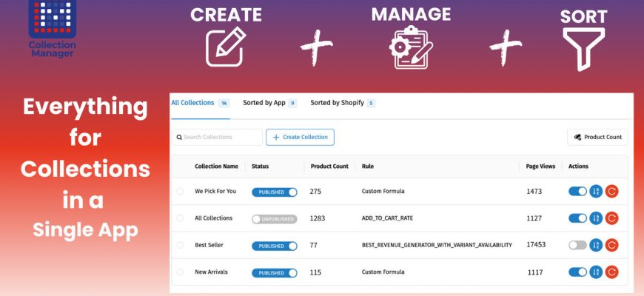This screenshot has height=296, width=644.
Task: Click the Best Seller collection name
Action: [209, 245]
